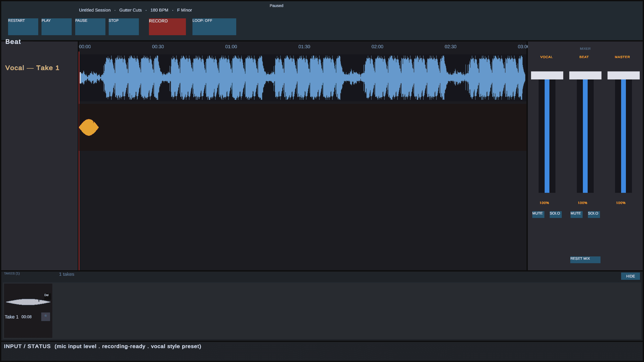Select the Take 1 waveform thumbnail
Viewport: 644px width, 362px height.
(x=28, y=302)
